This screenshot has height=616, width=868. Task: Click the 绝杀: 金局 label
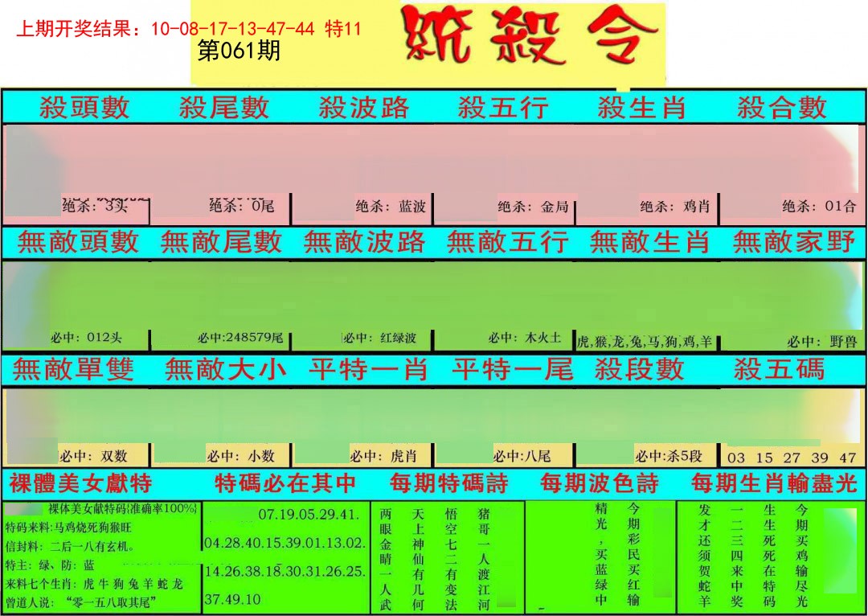pyautogui.click(x=533, y=207)
